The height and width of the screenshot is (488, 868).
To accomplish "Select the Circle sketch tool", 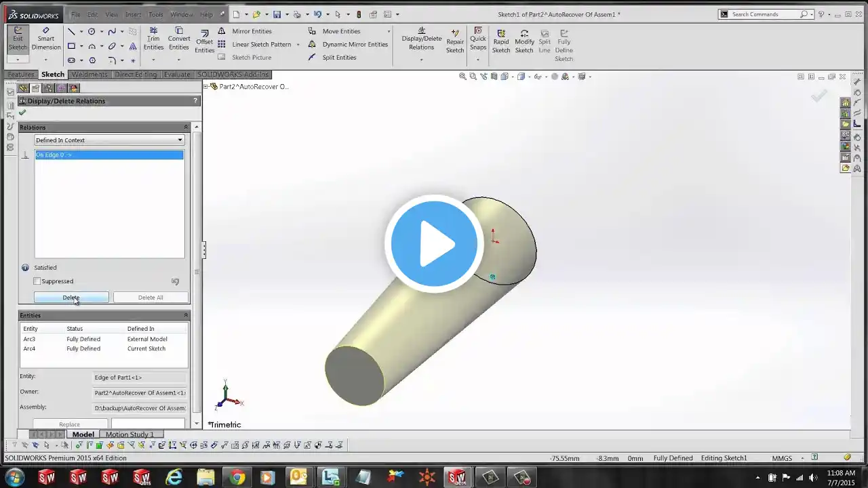I will pos(92,31).
